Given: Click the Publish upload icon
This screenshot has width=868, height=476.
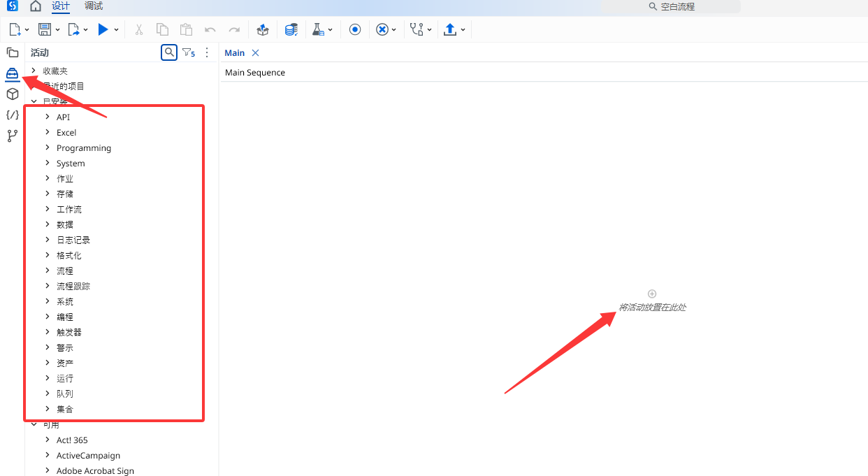Looking at the screenshot, I should (450, 29).
